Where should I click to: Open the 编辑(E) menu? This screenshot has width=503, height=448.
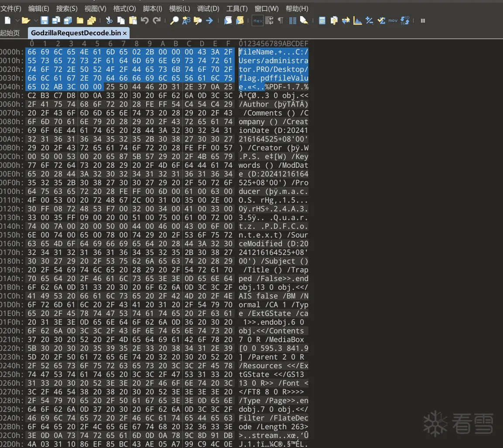(38, 9)
